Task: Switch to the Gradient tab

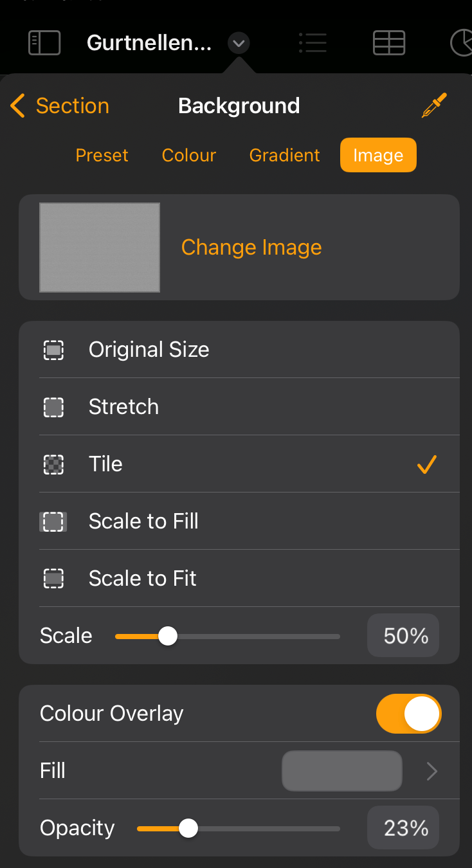Action: (285, 156)
